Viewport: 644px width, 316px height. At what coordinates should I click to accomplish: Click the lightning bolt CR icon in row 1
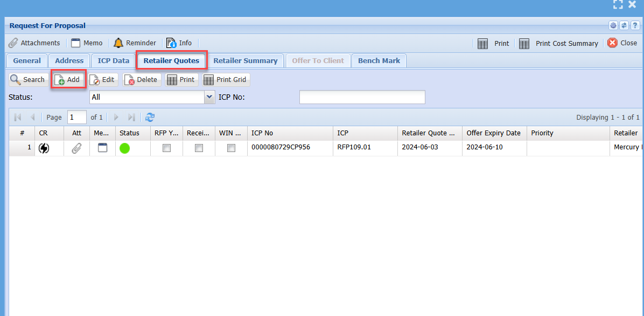tap(44, 148)
